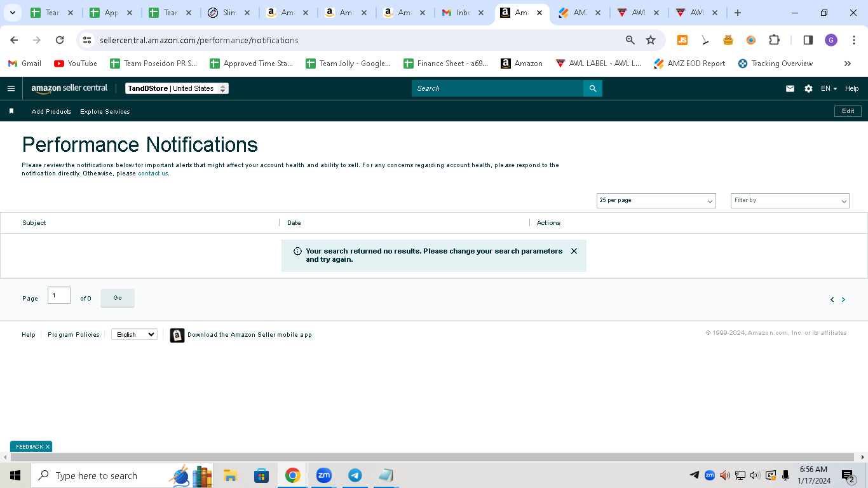Close the Feedback tab

tap(48, 447)
